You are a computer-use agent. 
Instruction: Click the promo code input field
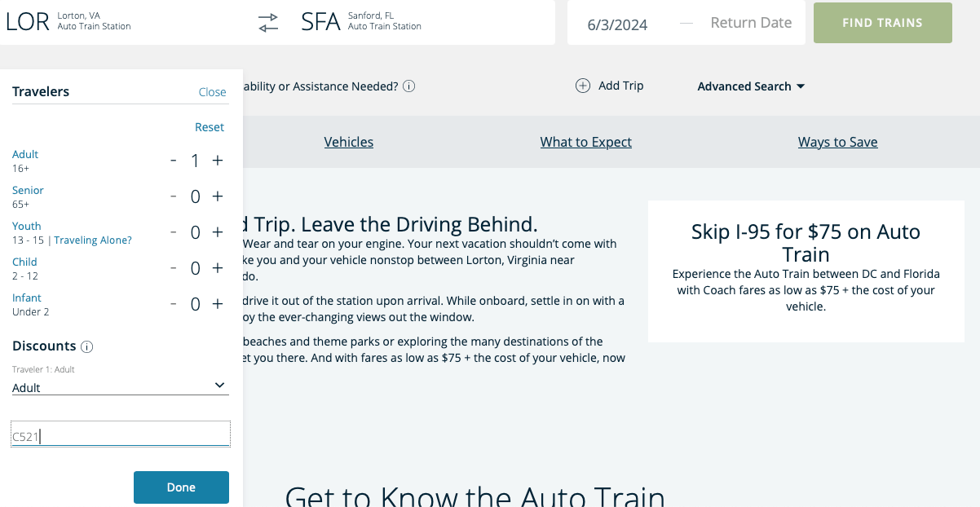click(120, 433)
